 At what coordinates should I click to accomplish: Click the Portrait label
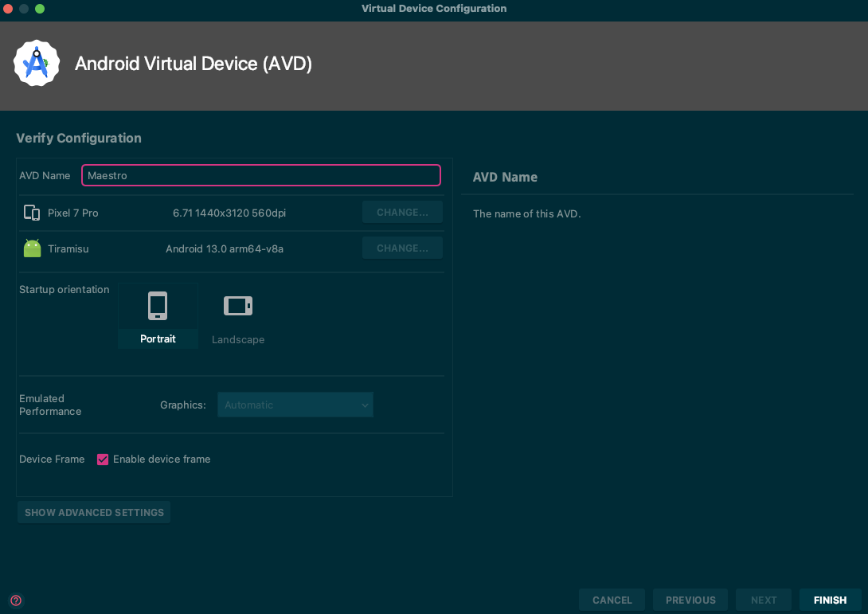click(x=158, y=338)
